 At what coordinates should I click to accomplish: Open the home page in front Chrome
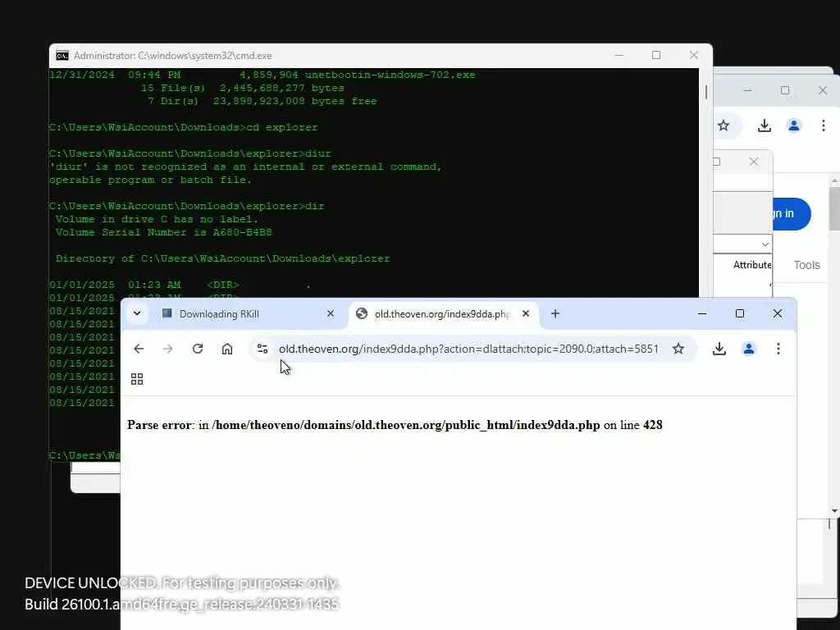coord(227,349)
